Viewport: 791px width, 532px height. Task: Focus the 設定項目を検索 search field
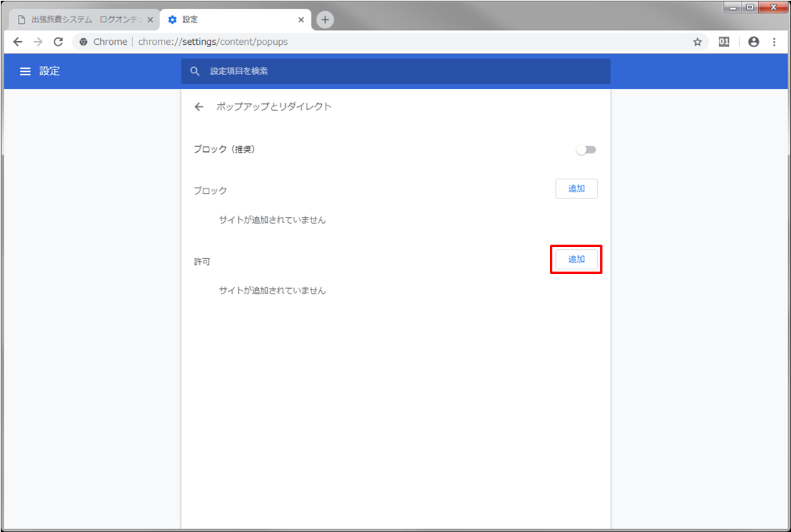coord(395,71)
